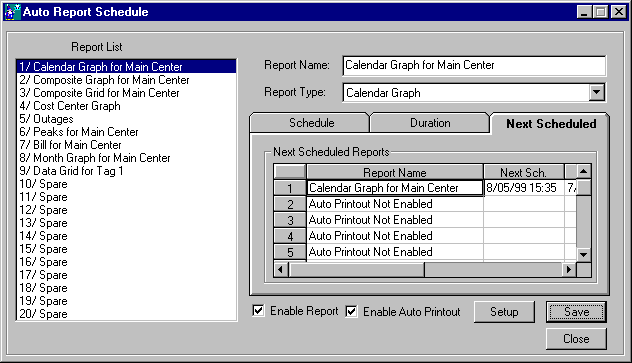Viewport: 632px width, 363px height.
Task: Select '2/ Composite Graph for Main Center'
Action: pyautogui.click(x=126, y=80)
